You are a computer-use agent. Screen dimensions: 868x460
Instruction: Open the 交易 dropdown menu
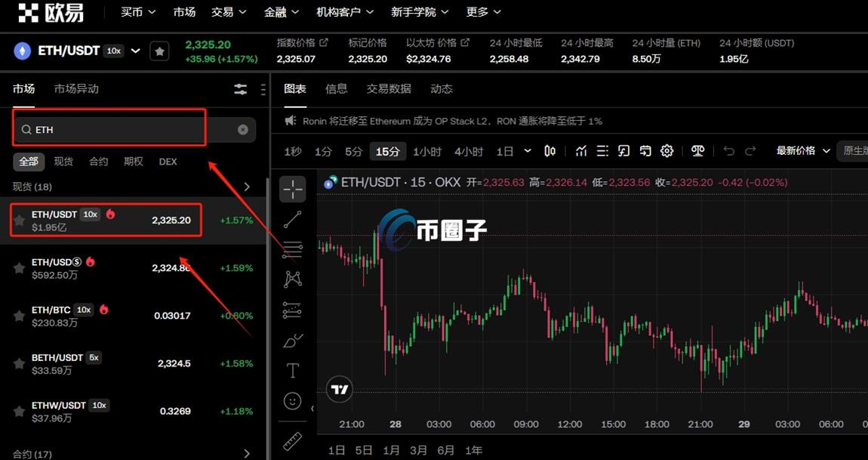[x=229, y=11]
